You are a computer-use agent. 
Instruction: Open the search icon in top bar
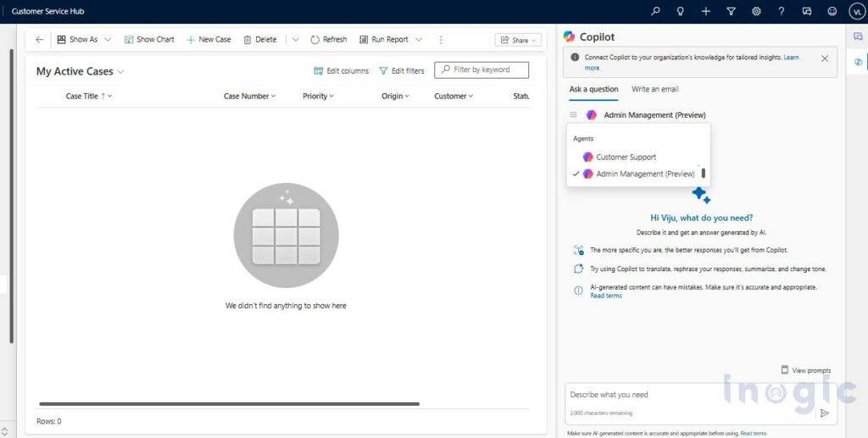tap(655, 11)
